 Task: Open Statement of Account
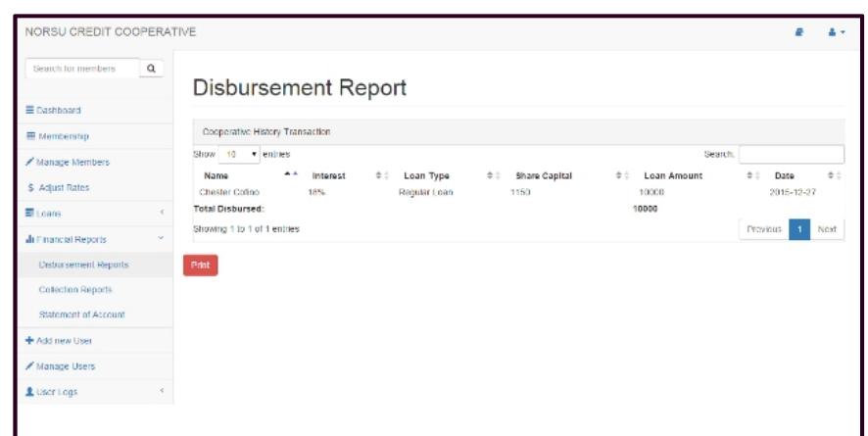pyautogui.click(x=95, y=315)
